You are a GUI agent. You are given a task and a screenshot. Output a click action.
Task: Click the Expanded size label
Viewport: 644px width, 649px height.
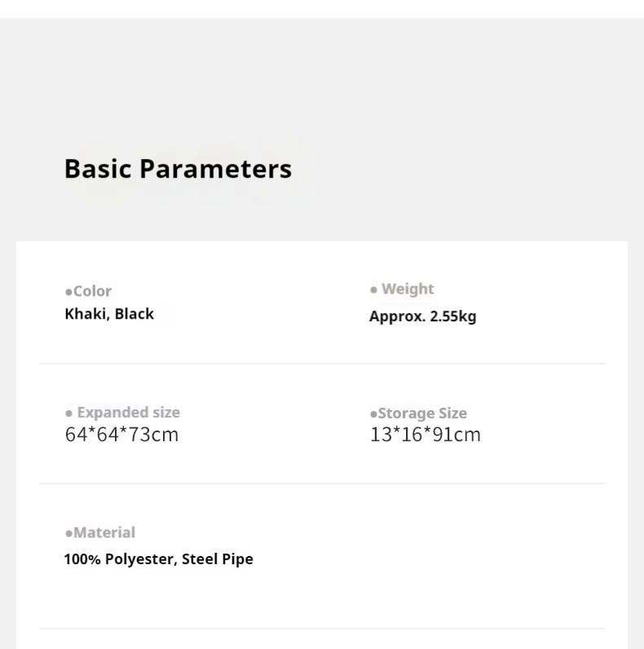(x=128, y=413)
